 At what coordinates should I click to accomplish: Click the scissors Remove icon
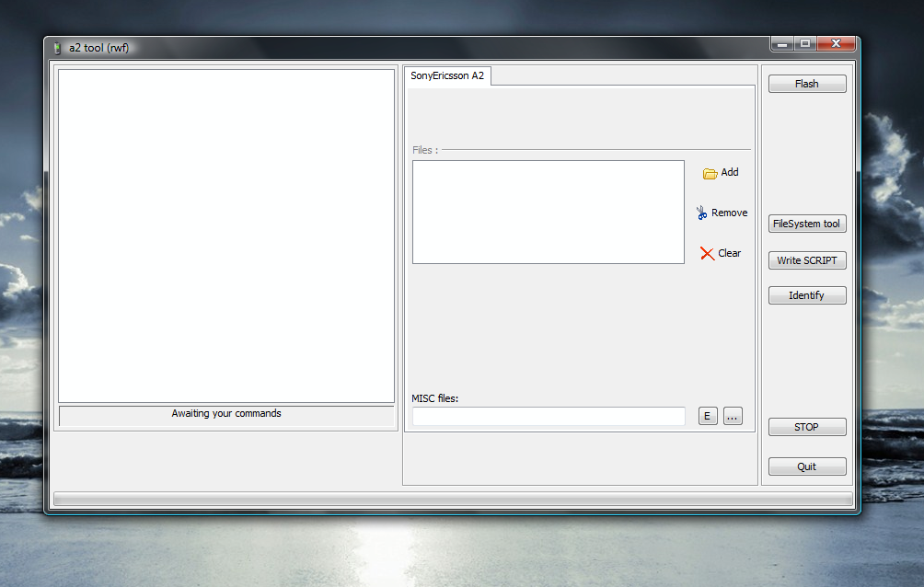point(701,213)
